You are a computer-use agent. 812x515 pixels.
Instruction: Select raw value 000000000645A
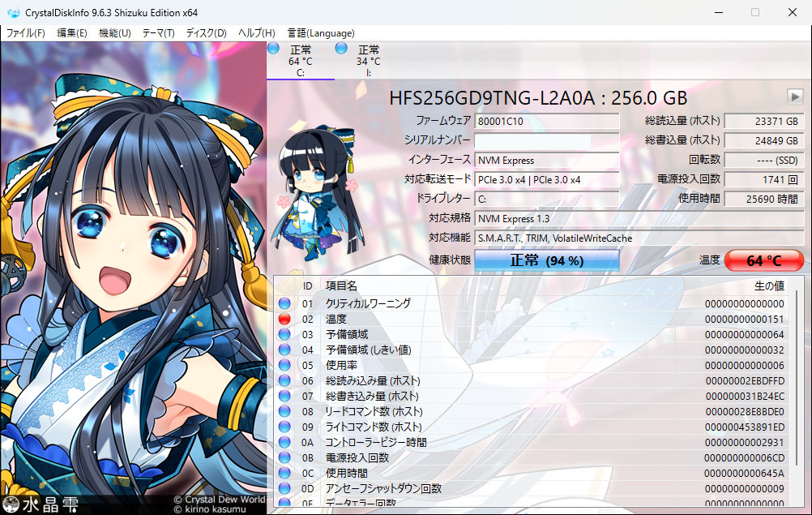(x=744, y=473)
